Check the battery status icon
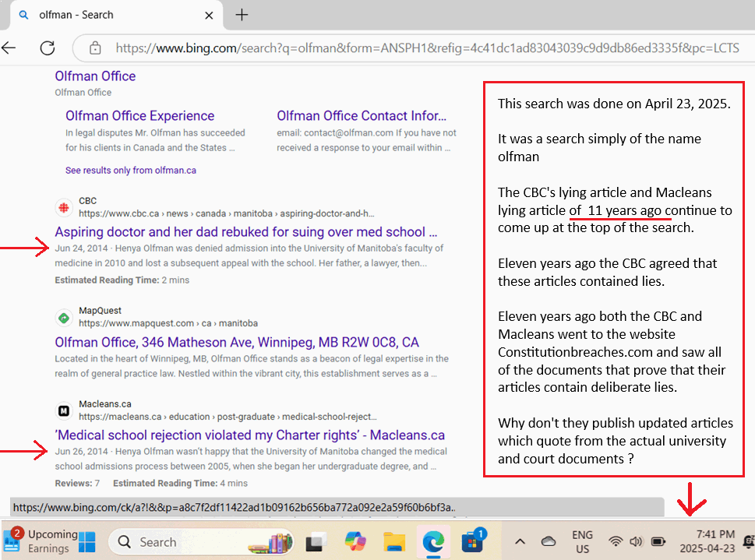755x560 pixels. [x=658, y=542]
